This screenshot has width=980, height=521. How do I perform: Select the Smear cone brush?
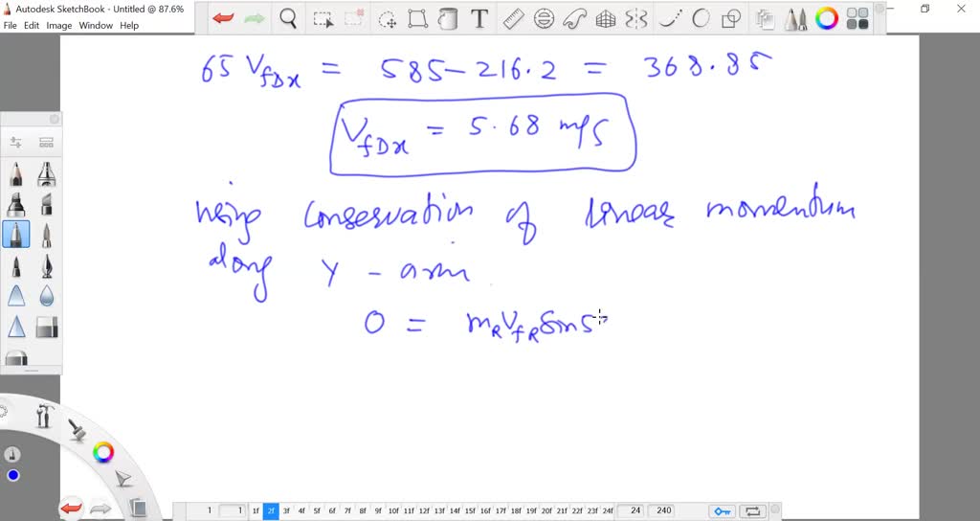coord(16,297)
